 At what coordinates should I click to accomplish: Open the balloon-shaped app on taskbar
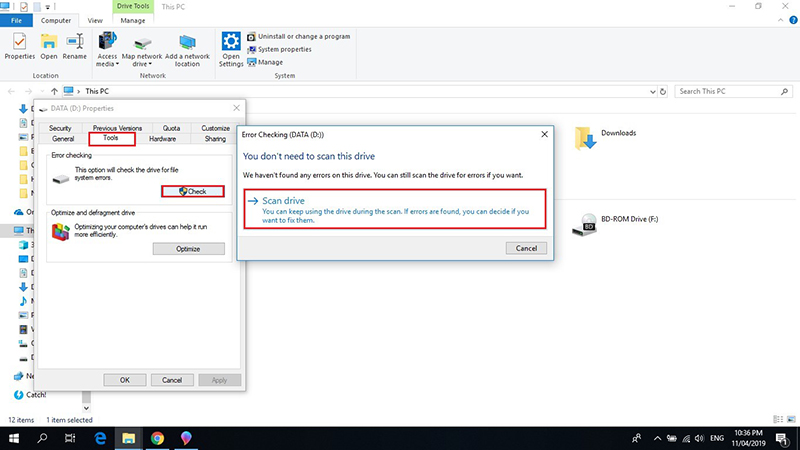186,438
